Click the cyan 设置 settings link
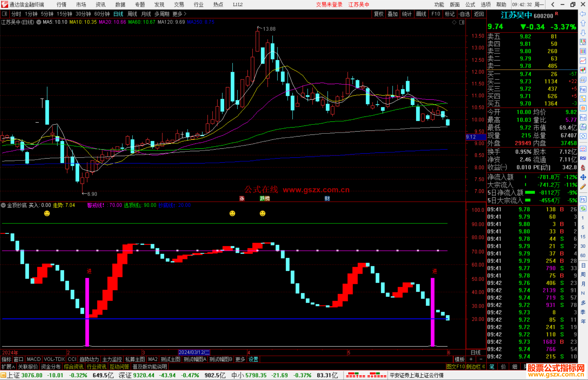 (x=253, y=359)
